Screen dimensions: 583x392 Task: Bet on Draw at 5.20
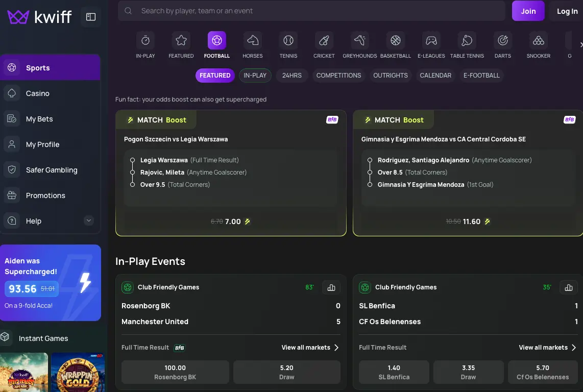[287, 372]
